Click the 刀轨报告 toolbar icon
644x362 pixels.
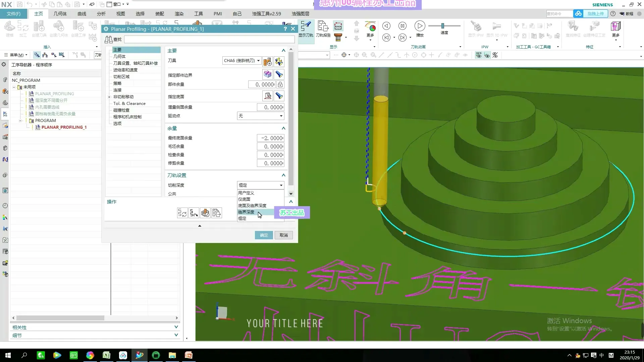click(x=323, y=29)
